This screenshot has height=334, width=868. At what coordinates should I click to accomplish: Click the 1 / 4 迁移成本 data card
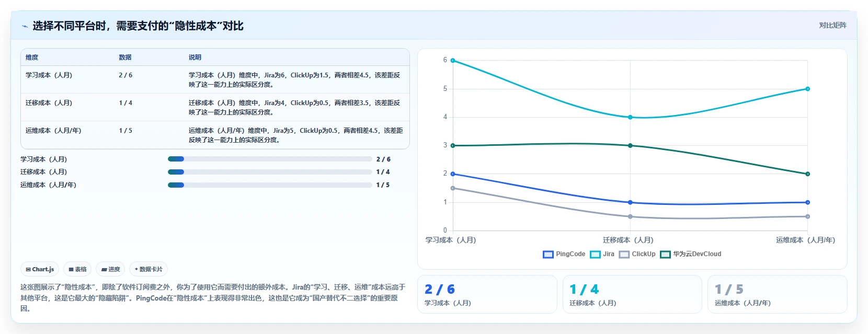point(632,294)
